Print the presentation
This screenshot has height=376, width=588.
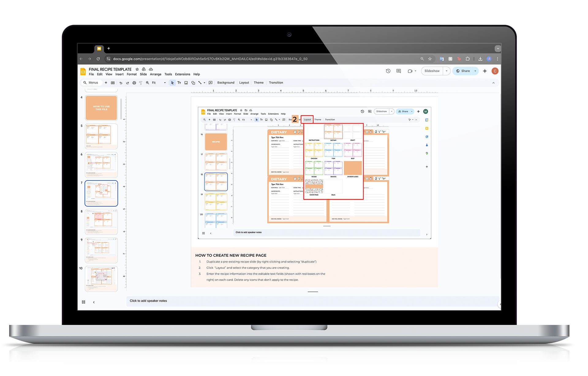coord(134,83)
